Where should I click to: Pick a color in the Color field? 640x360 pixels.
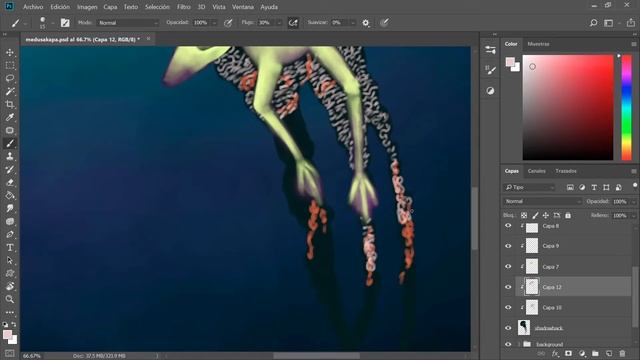tap(568, 107)
